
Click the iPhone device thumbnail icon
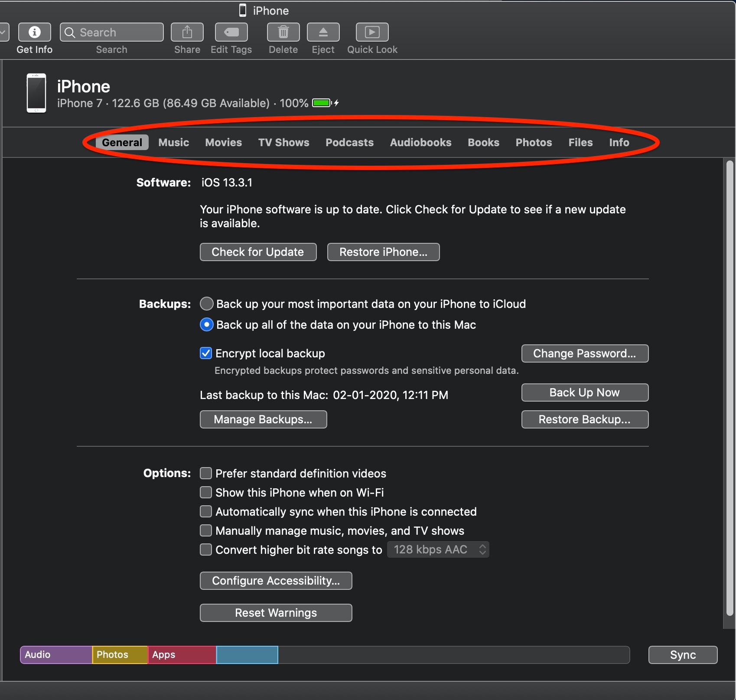(x=36, y=92)
